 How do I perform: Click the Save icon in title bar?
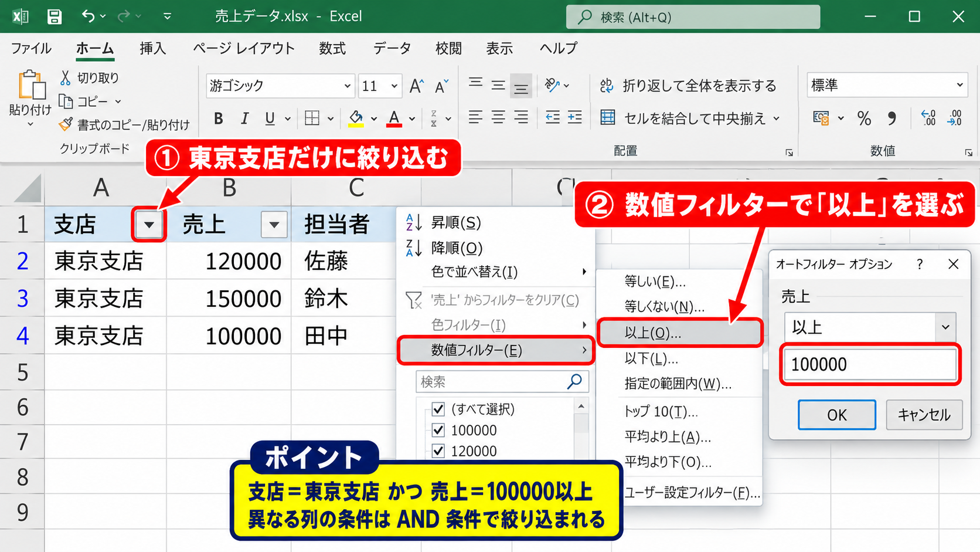tap(55, 16)
